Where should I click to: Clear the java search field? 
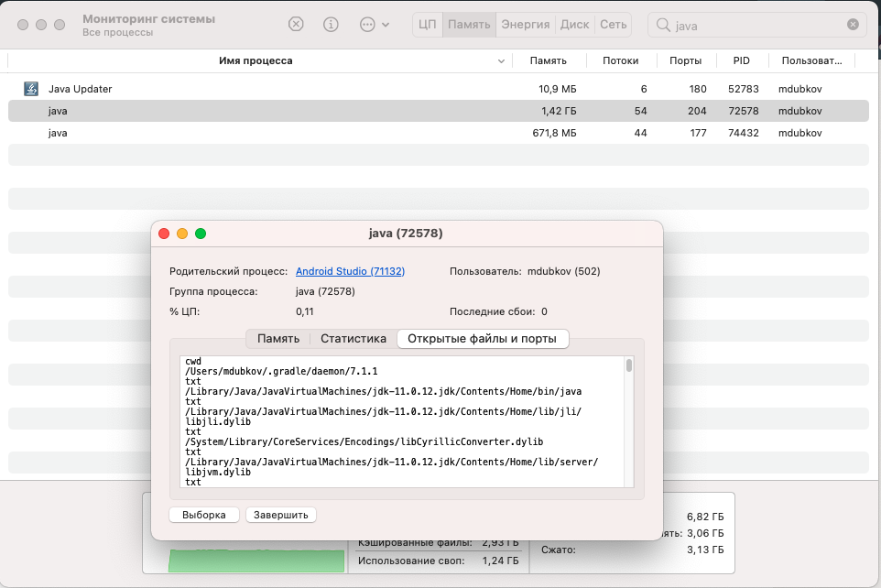pos(853,25)
